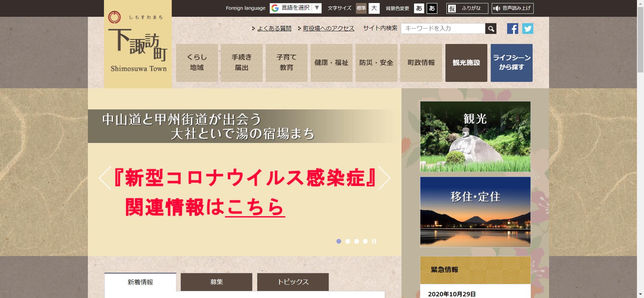The width and height of the screenshot is (644, 298).
Task: Select black background color option
Action: (432, 8)
